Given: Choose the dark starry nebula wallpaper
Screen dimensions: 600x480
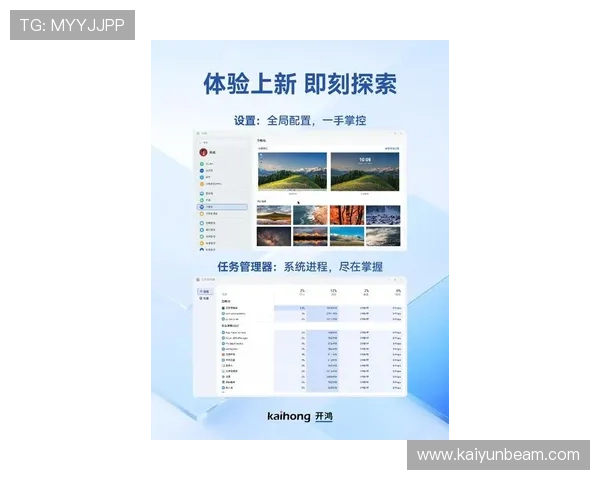Looking at the screenshot, I should pos(274,236).
